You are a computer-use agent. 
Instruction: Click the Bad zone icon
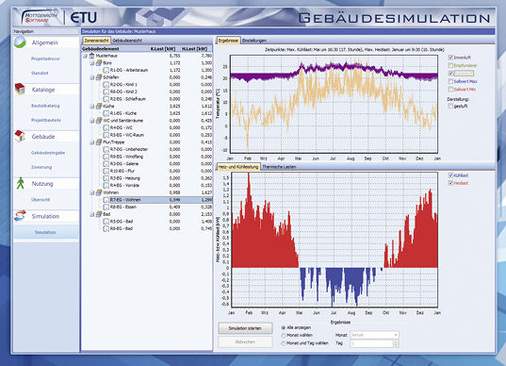tap(99, 214)
